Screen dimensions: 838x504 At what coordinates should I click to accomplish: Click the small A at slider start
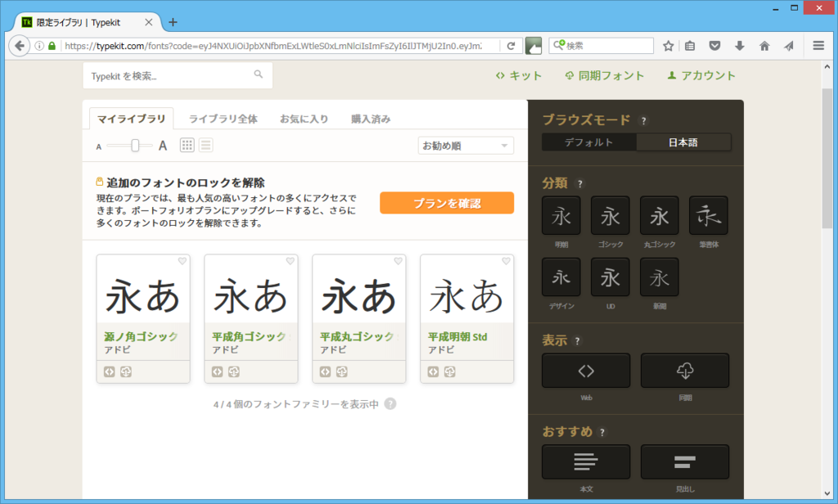click(x=99, y=146)
